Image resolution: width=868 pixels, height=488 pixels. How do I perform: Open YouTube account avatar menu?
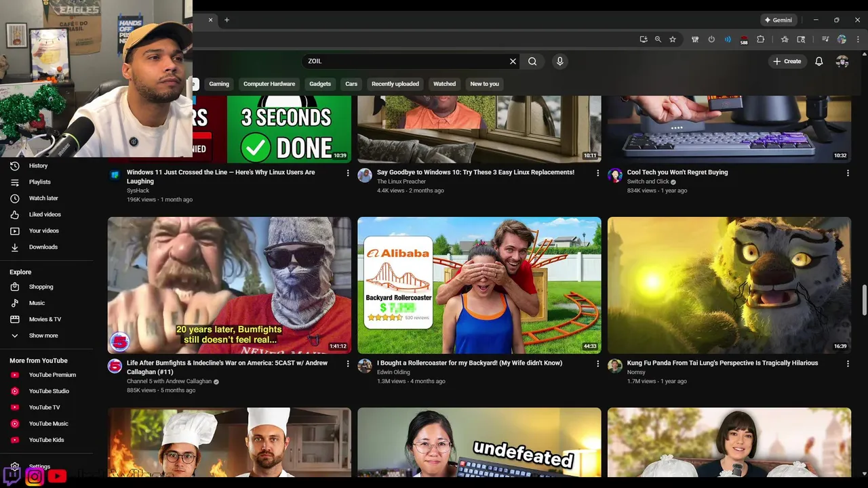click(842, 61)
